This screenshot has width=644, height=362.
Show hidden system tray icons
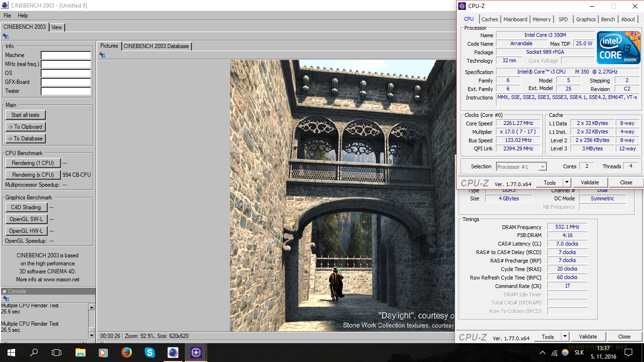point(544,353)
